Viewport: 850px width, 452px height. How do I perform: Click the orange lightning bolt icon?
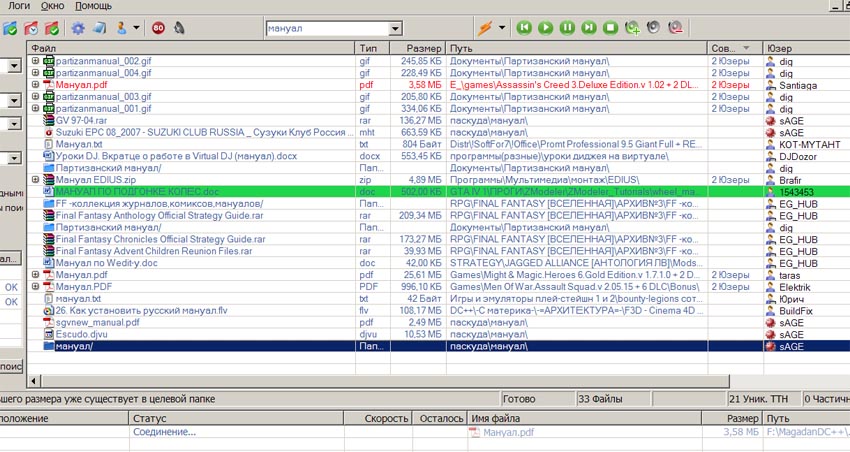485,28
